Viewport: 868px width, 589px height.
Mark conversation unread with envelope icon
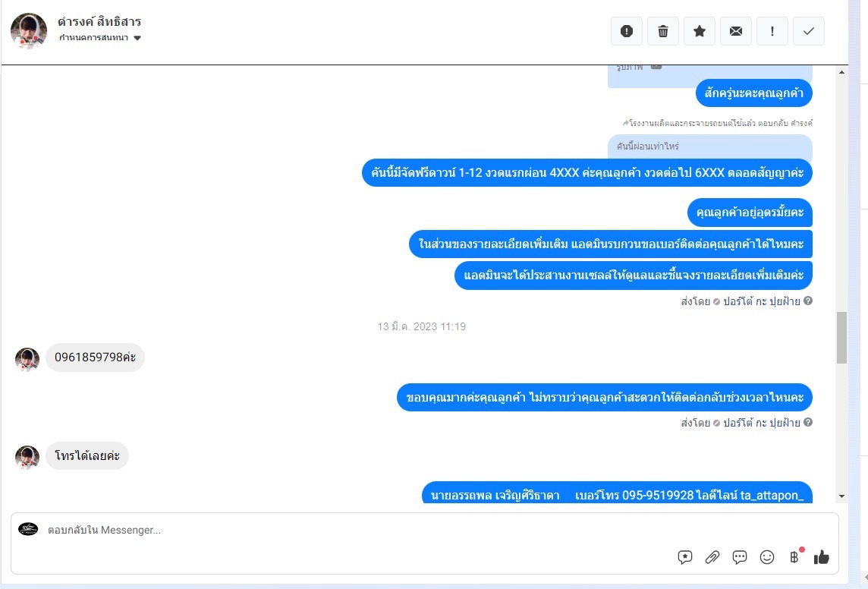(x=736, y=31)
